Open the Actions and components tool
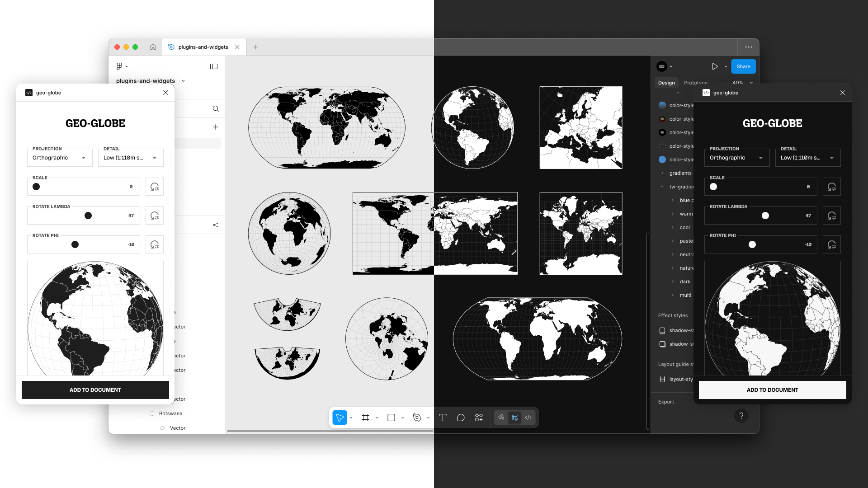The image size is (868, 488). [x=479, y=418]
